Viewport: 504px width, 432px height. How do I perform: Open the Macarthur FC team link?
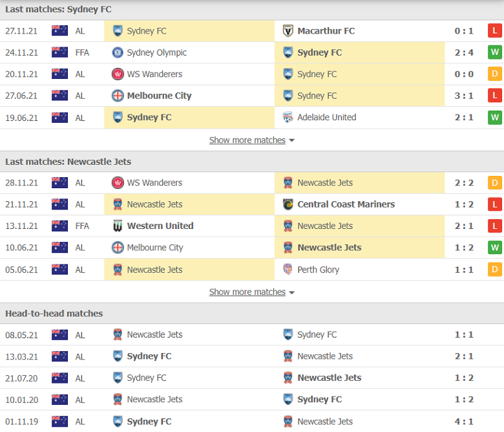click(x=326, y=31)
